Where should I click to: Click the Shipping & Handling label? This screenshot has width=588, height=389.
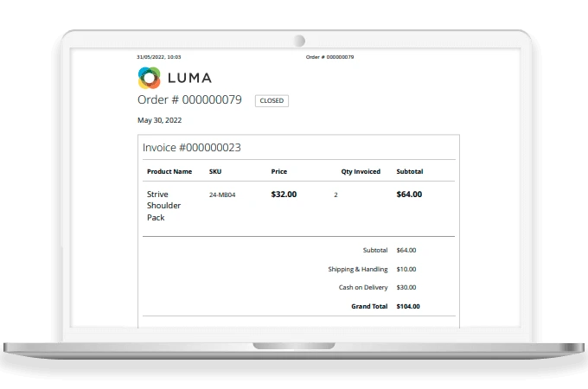point(358,270)
